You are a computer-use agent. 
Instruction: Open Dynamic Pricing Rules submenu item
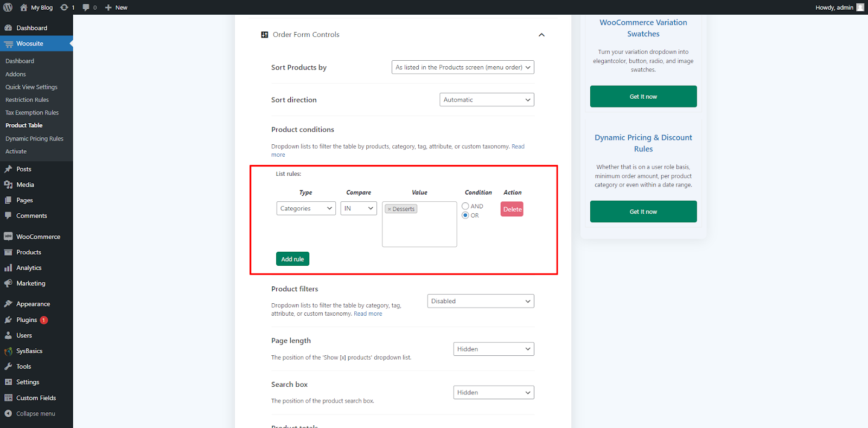click(34, 139)
